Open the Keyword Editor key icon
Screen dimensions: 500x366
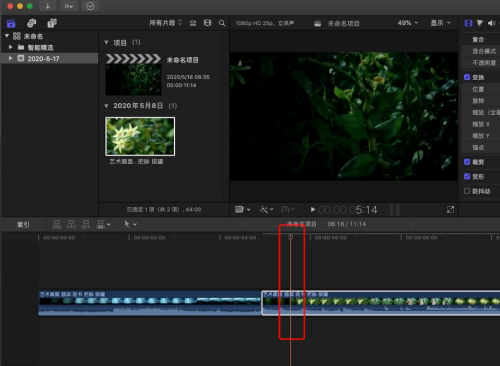pyautogui.click(x=69, y=6)
